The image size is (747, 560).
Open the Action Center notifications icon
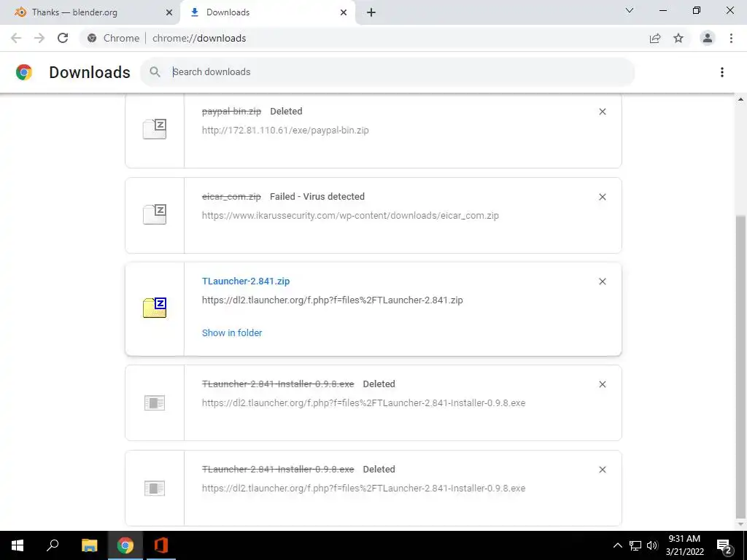[724, 545]
